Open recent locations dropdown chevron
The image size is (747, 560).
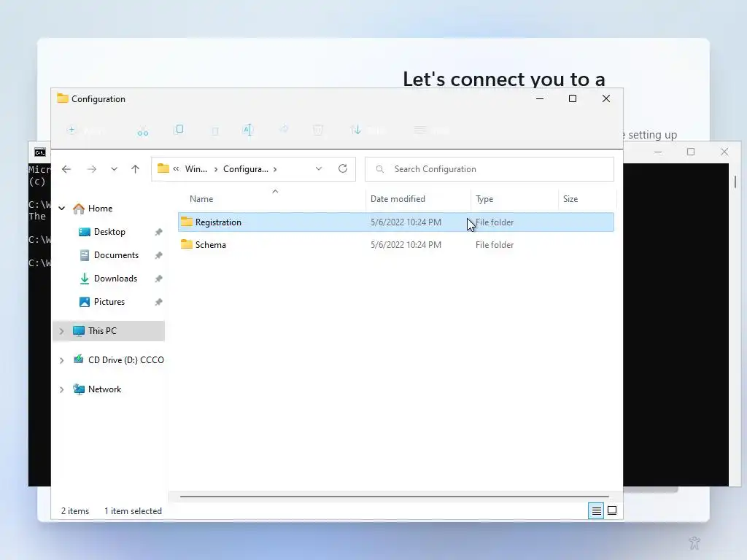114,169
